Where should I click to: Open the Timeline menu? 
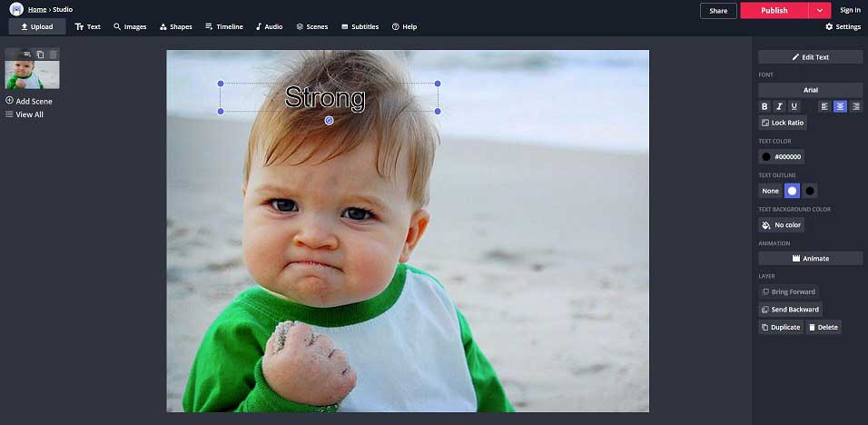(x=223, y=26)
